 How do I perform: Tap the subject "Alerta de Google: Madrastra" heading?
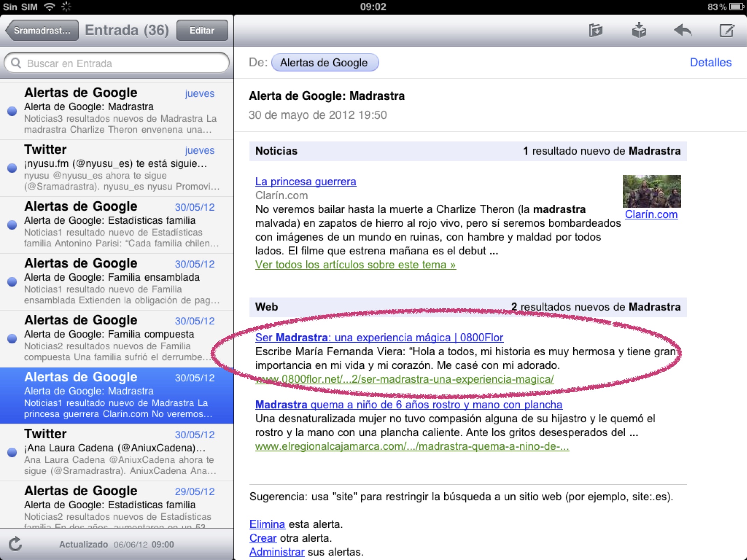[x=327, y=96]
